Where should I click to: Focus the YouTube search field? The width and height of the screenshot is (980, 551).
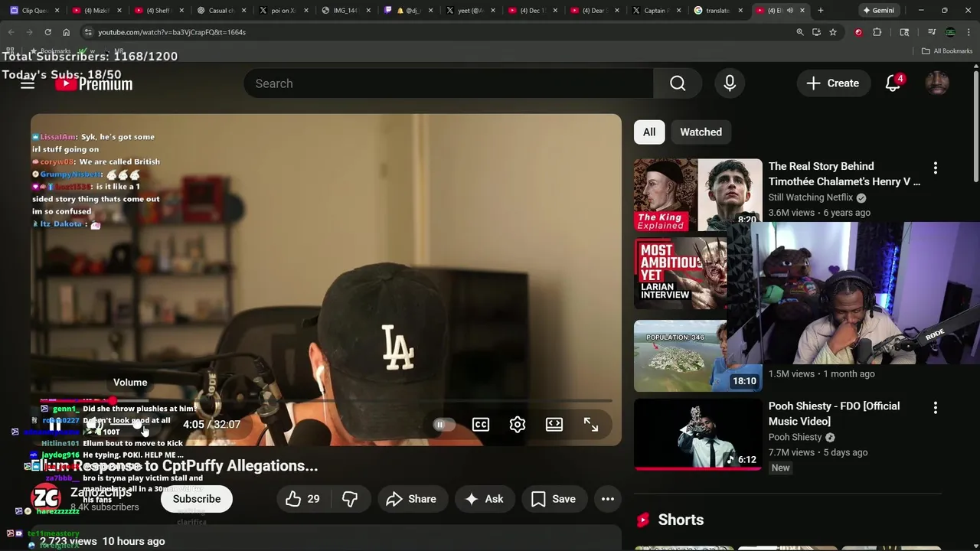[x=449, y=83]
